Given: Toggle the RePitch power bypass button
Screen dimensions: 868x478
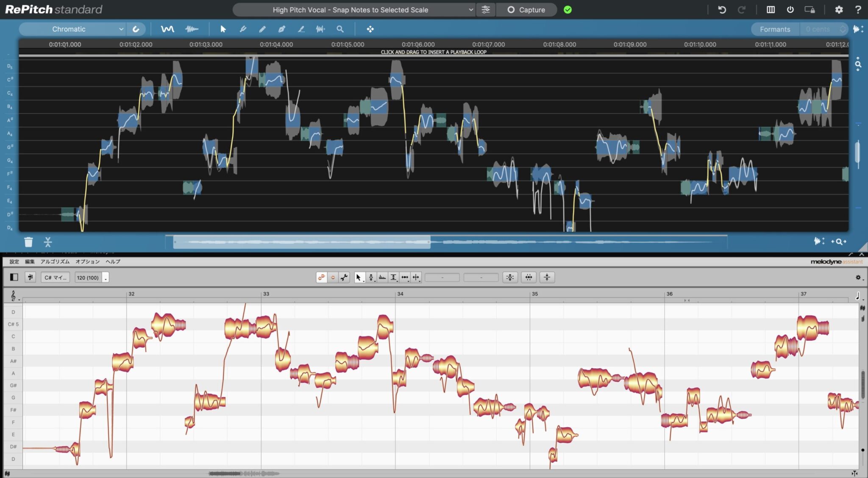Looking at the screenshot, I should (790, 9).
